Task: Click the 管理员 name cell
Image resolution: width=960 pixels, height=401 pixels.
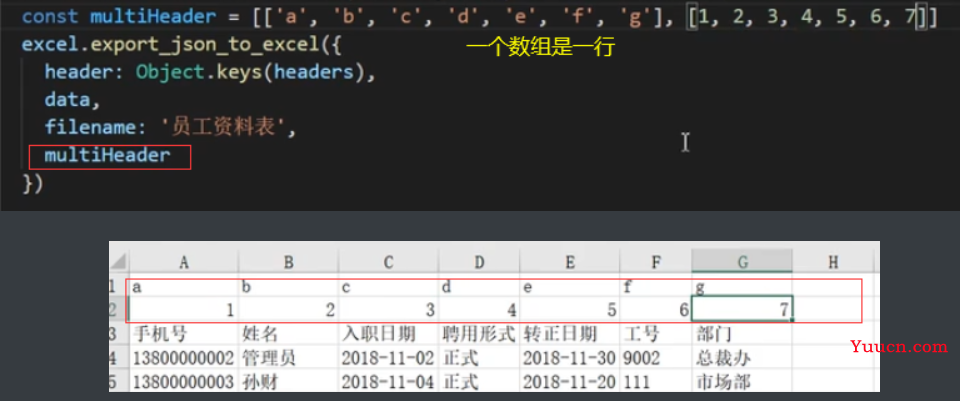Action: pyautogui.click(x=288, y=358)
